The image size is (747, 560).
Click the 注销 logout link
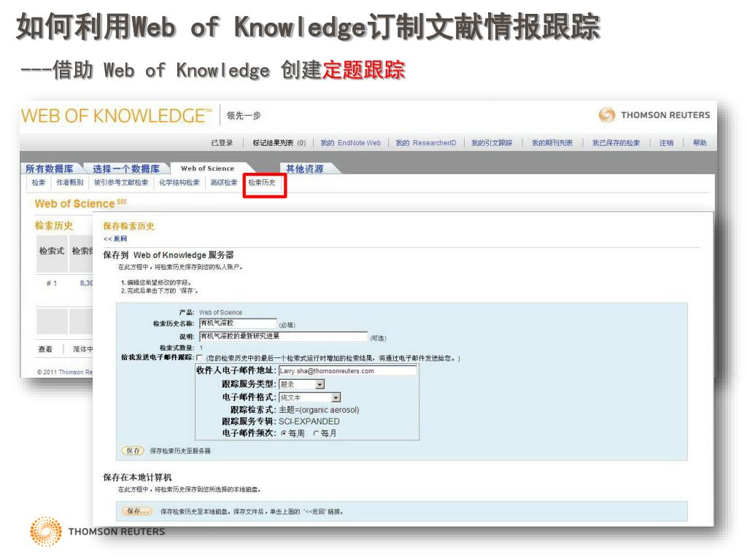(667, 143)
